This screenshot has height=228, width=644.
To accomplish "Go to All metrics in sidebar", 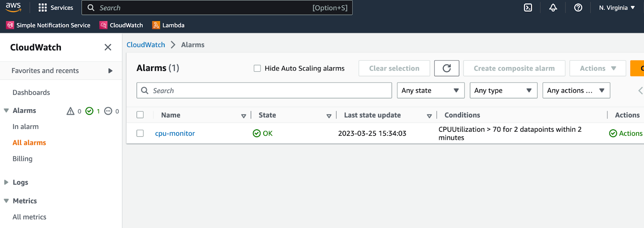I will [29, 217].
